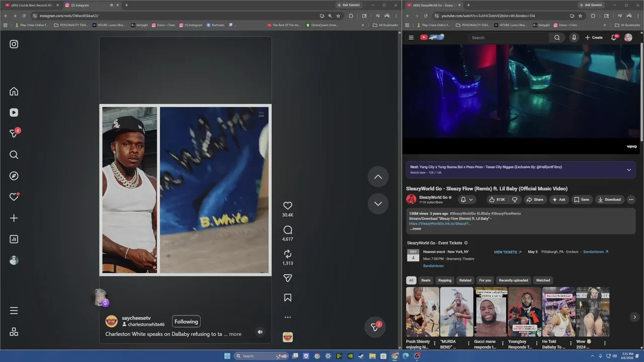644x362 pixels.
Task: Expand the reel caption with 'more'
Action: pos(235,334)
